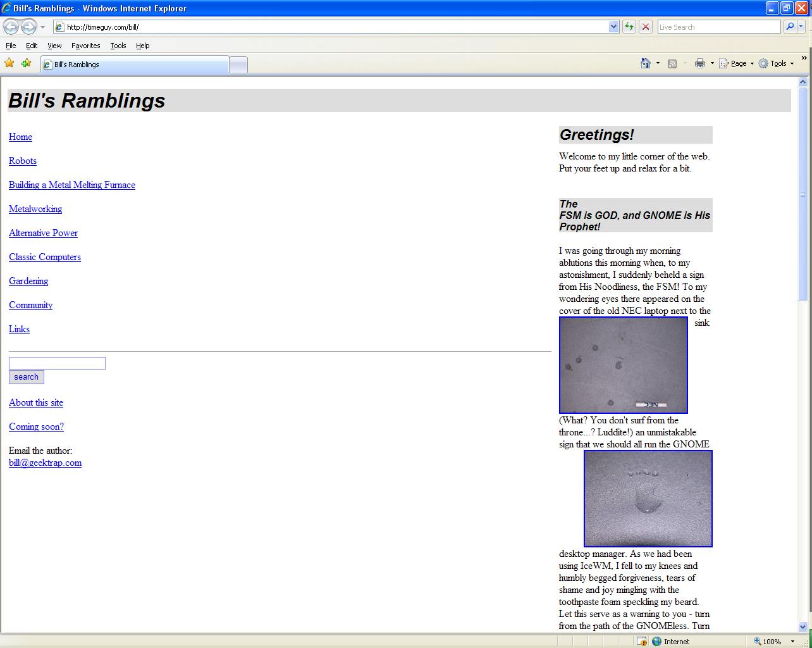Click the RSS feeds icon
This screenshot has width=812, height=648.
coord(672,63)
